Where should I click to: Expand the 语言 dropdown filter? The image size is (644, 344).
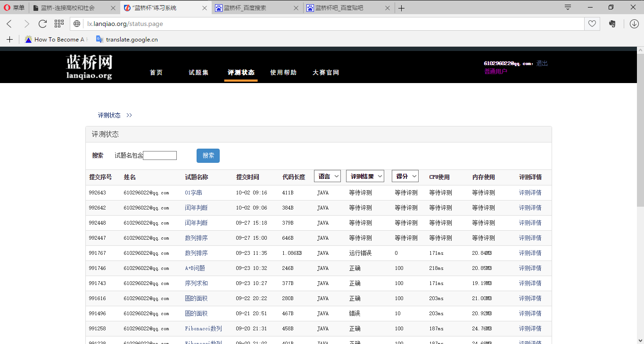[327, 176]
